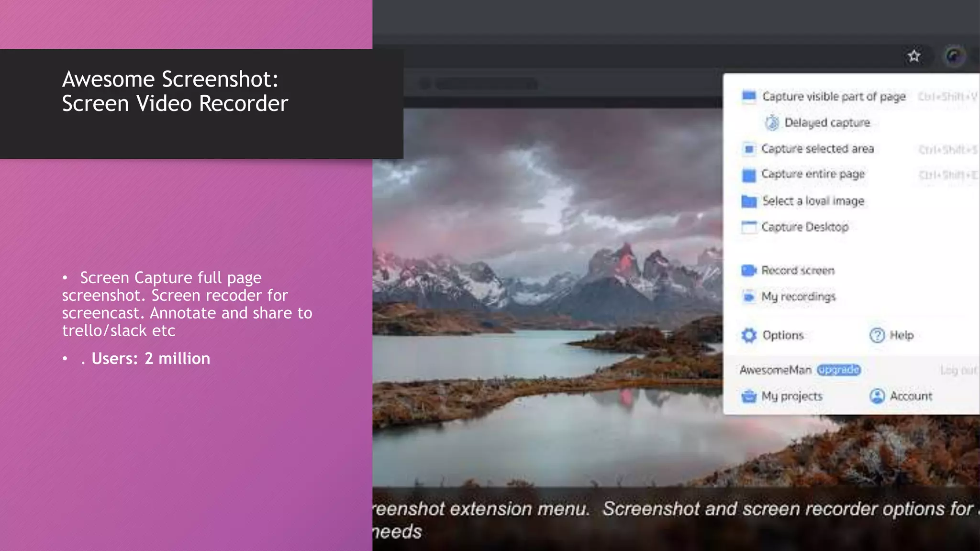Click the My recordings icon
Image resolution: width=980 pixels, height=551 pixels.
tap(749, 297)
